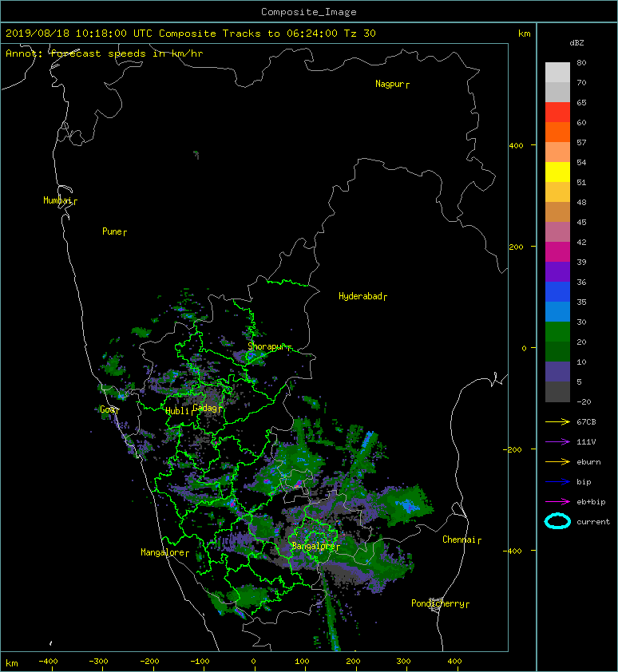The image size is (618, 672).
Task: Click the blue echo cell west of Chennai
Action: [407, 506]
